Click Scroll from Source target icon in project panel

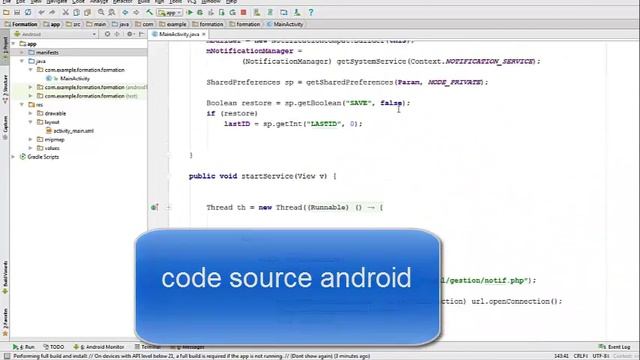point(107,34)
